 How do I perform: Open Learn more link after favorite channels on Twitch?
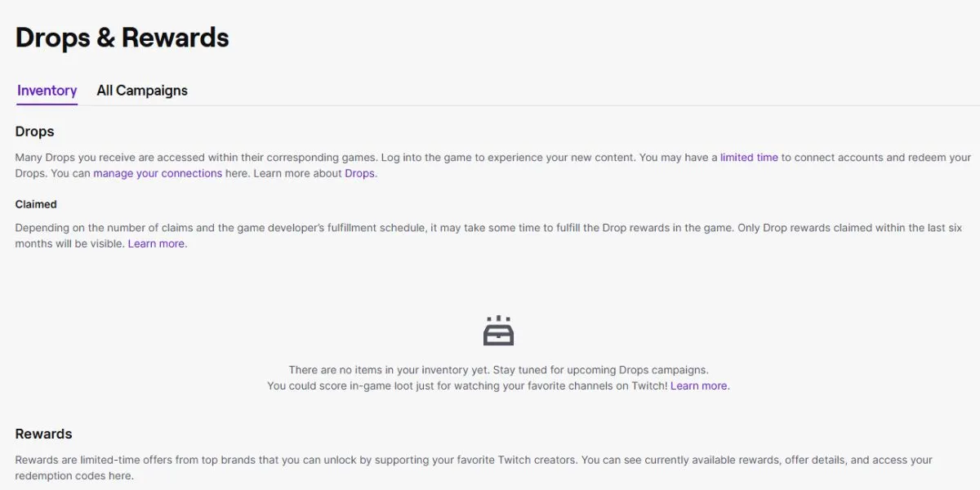(699, 386)
